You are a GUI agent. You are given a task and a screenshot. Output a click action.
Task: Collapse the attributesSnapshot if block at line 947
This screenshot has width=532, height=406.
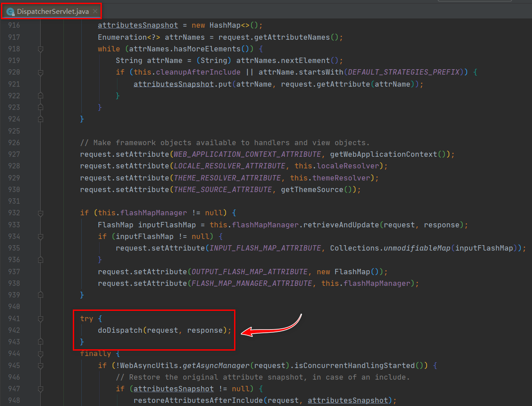pyautogui.click(x=40, y=389)
